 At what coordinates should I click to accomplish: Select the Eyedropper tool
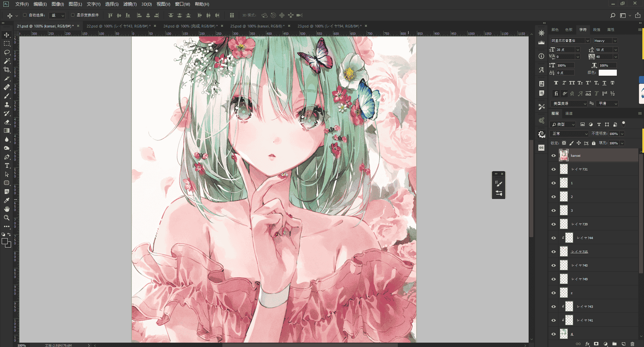7,200
